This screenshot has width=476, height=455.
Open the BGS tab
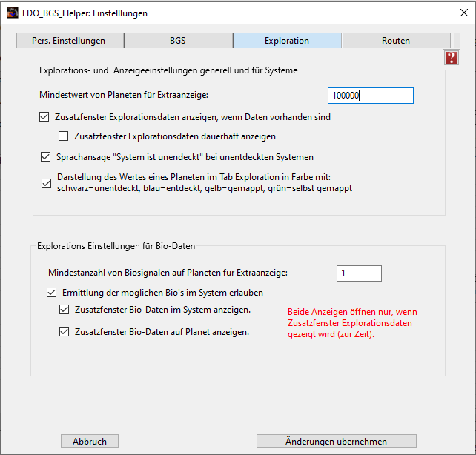pyautogui.click(x=178, y=41)
